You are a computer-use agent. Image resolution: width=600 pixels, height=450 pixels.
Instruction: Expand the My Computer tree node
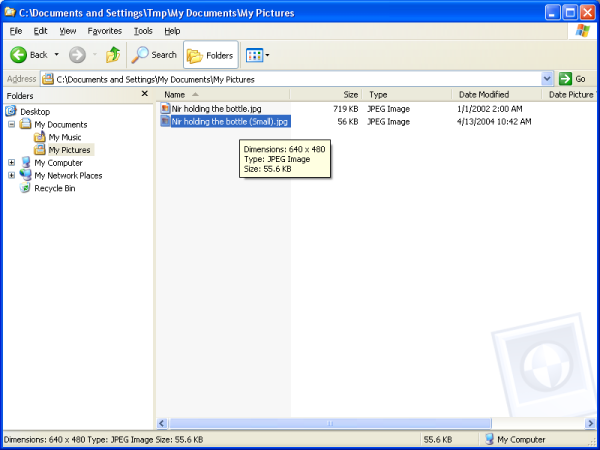tap(11, 162)
